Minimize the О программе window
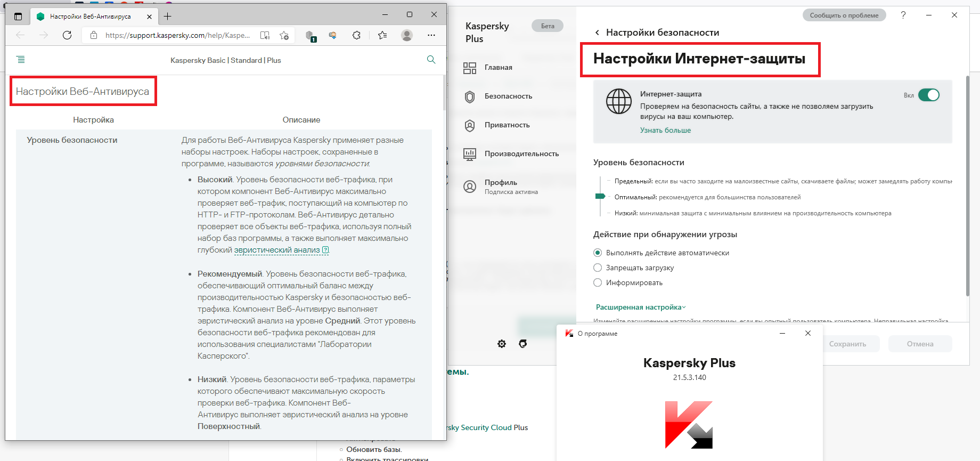This screenshot has width=980, height=461. (x=782, y=333)
